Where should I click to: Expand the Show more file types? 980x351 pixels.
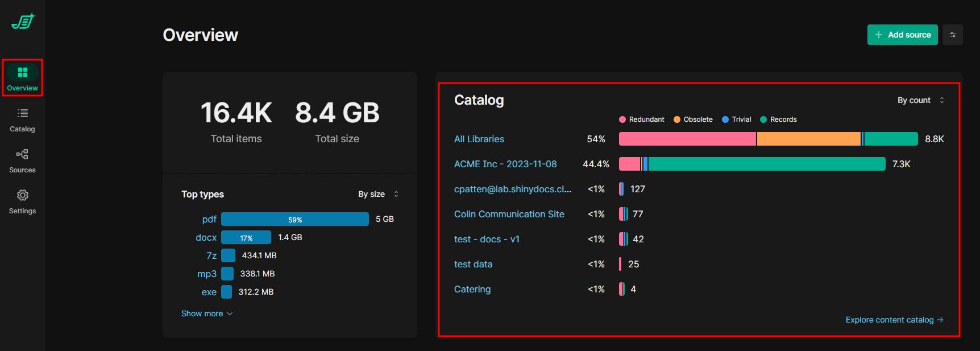click(207, 313)
